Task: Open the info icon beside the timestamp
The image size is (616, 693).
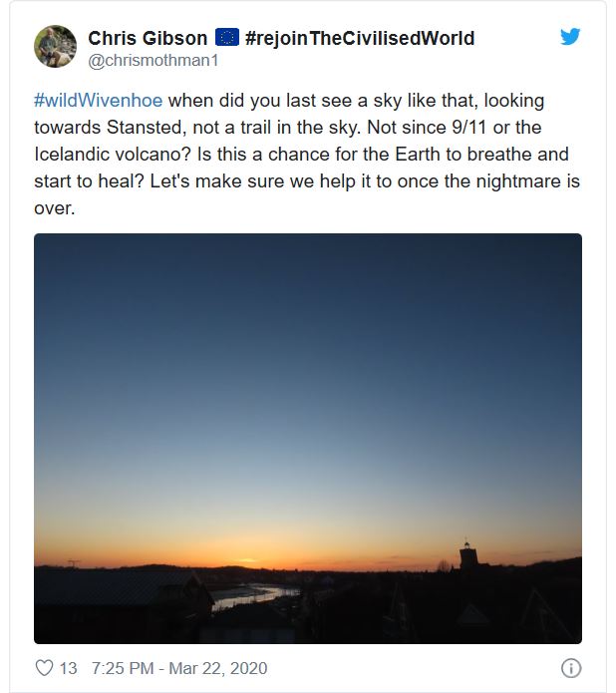Action: [x=571, y=668]
